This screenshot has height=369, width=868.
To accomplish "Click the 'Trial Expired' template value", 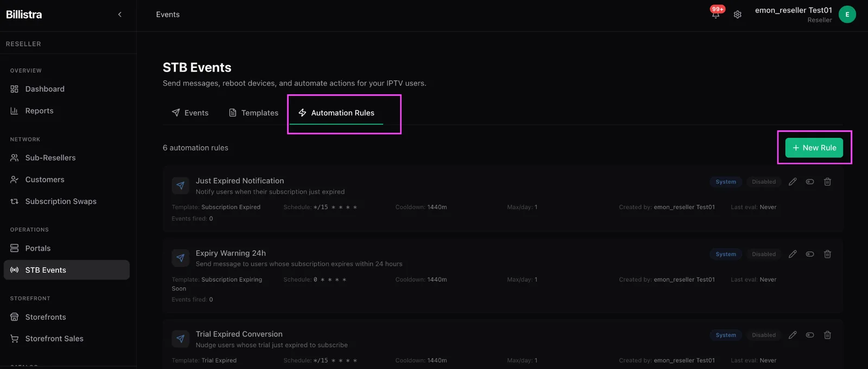I will click(x=219, y=360).
